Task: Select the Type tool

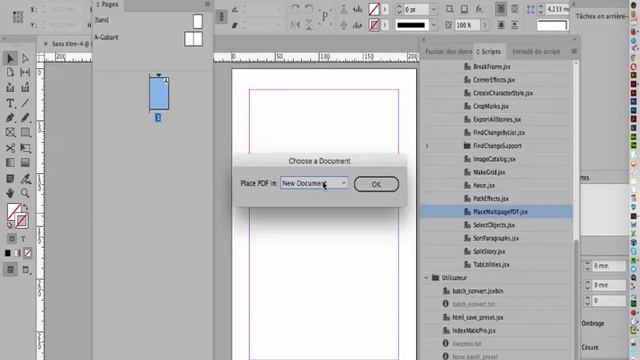Action: point(10,103)
